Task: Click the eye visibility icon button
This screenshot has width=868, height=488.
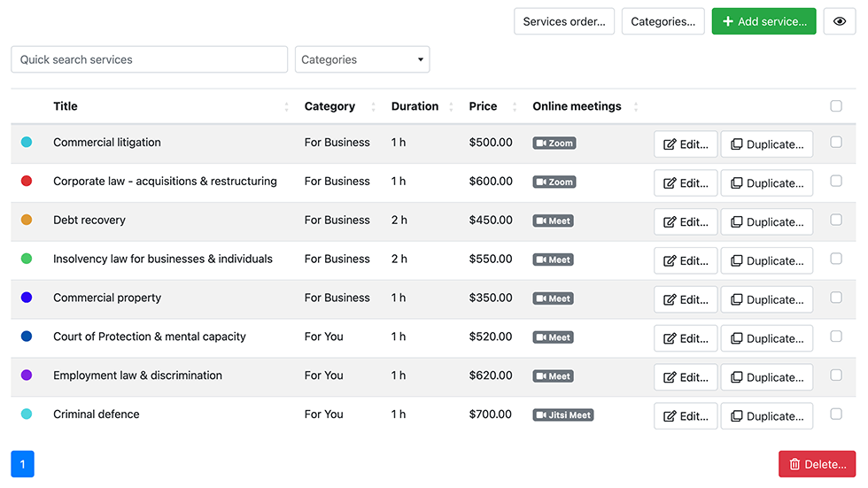Action: click(840, 21)
